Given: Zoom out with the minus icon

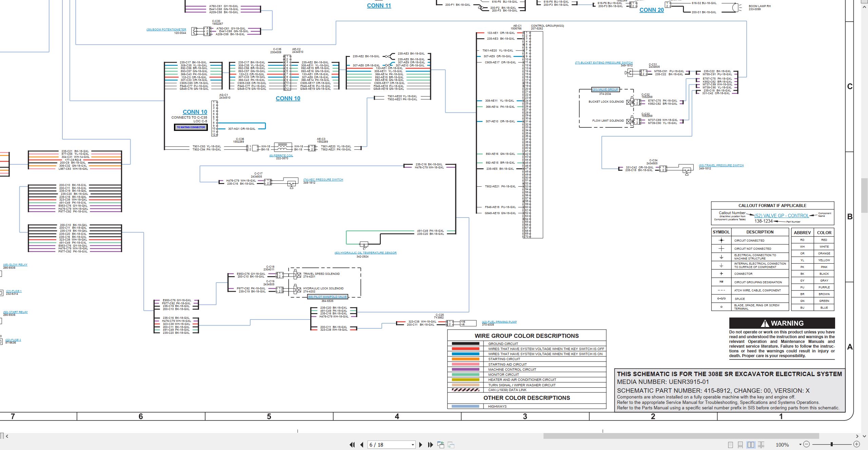Looking at the screenshot, I should 807,444.
